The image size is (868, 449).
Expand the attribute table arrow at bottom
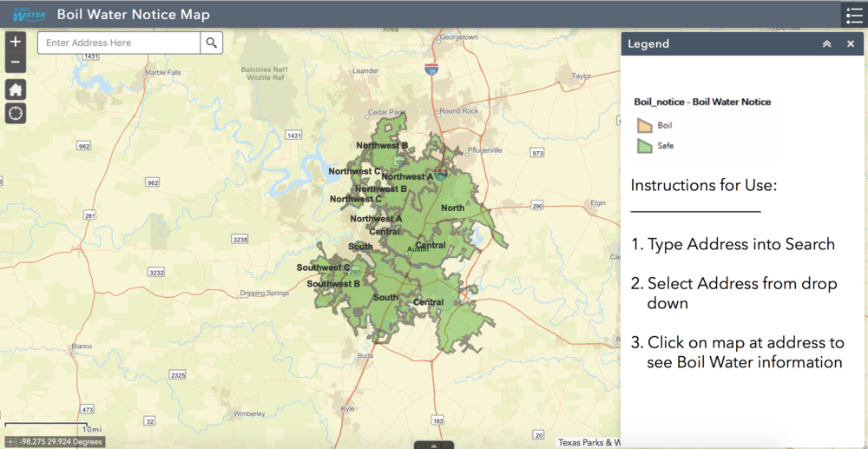point(434,445)
